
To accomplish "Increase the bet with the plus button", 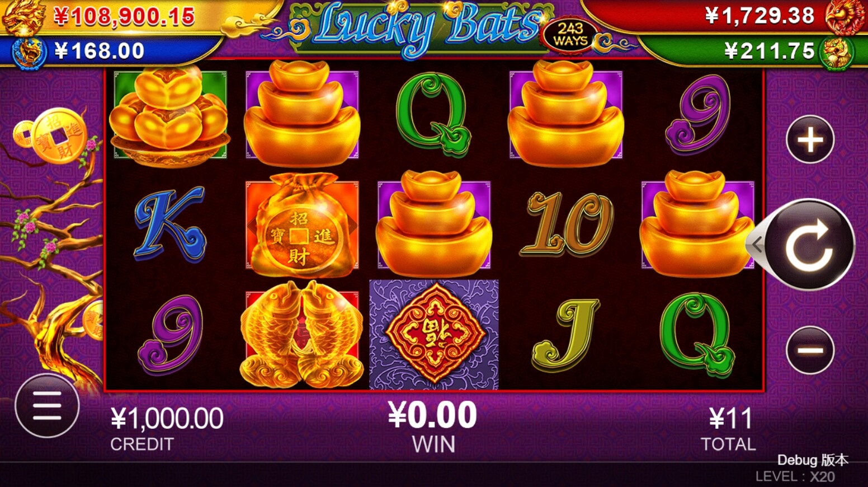I will pyautogui.click(x=810, y=139).
